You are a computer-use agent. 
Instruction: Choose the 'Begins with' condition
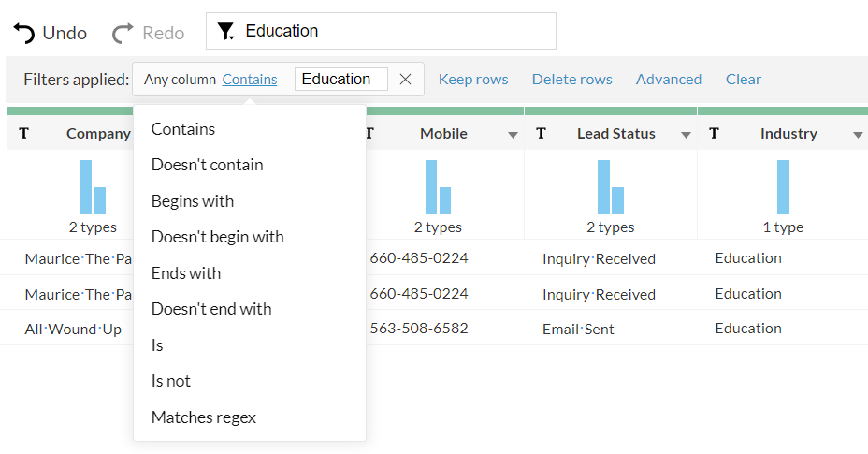[x=193, y=201]
